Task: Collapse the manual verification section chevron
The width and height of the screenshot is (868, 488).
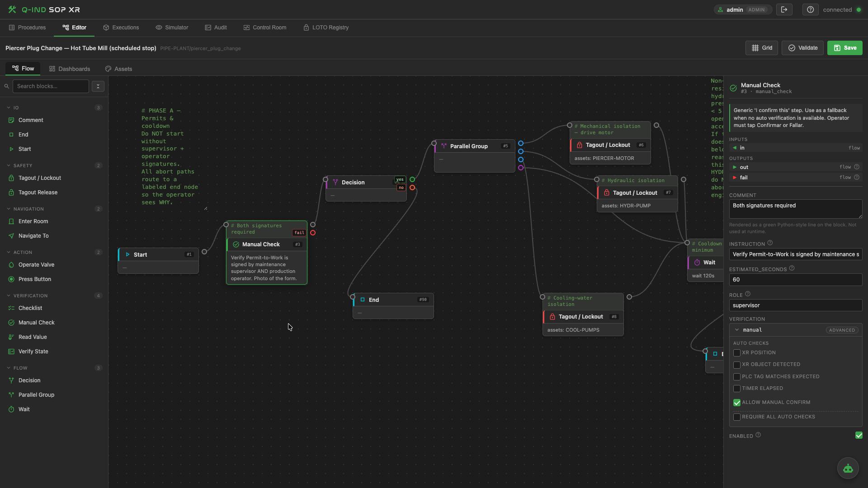Action: click(x=737, y=330)
